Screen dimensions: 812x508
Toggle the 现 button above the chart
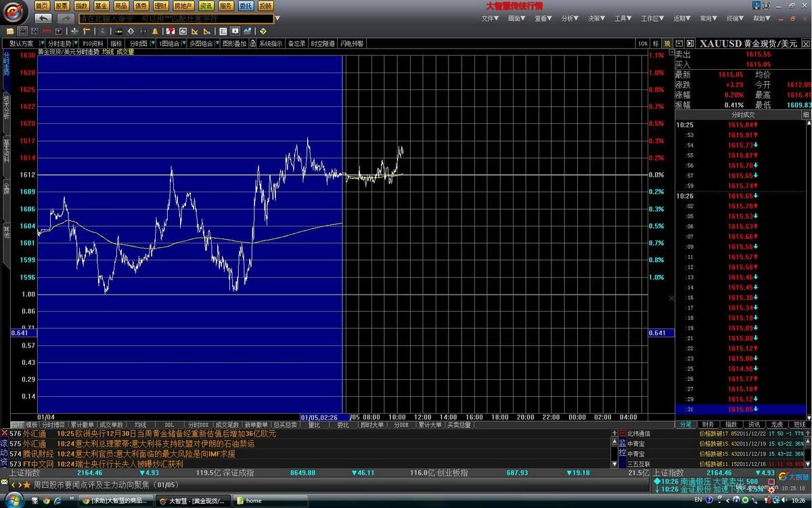click(667, 43)
